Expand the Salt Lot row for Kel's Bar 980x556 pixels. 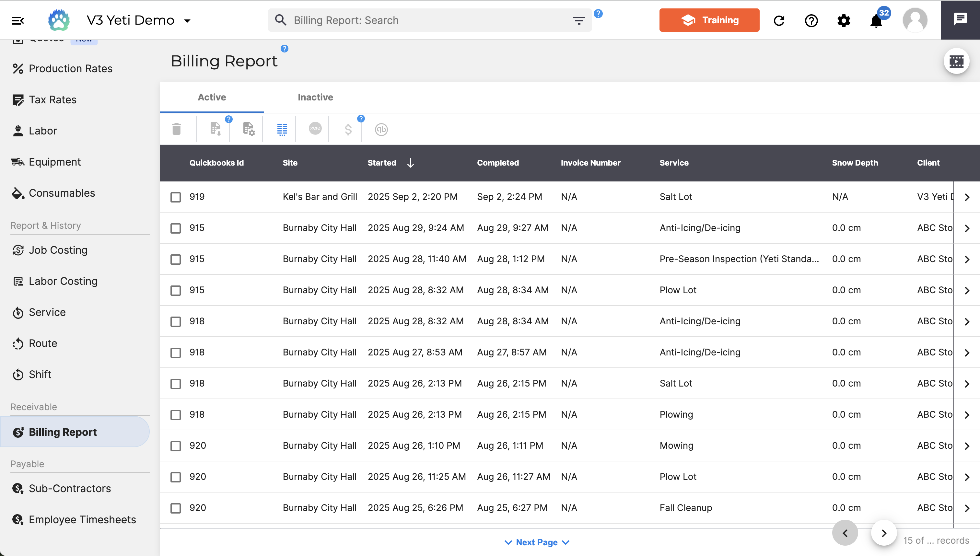[x=967, y=197]
